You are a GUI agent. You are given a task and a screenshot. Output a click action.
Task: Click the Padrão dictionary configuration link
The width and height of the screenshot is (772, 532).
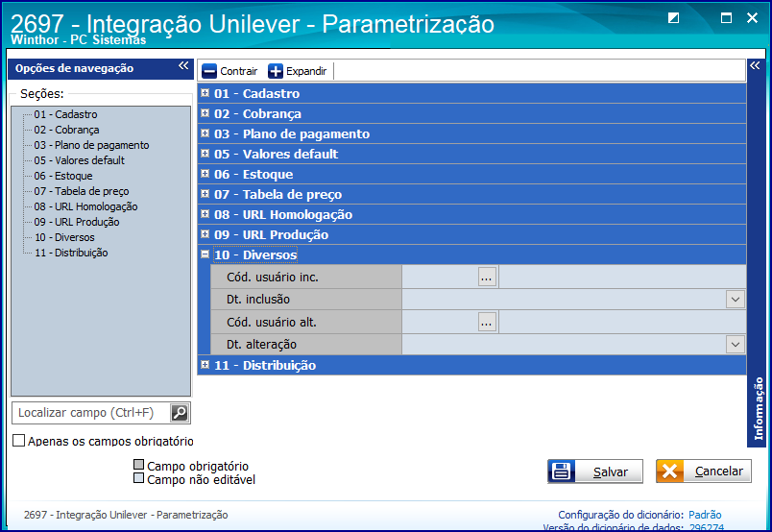pyautogui.click(x=705, y=515)
